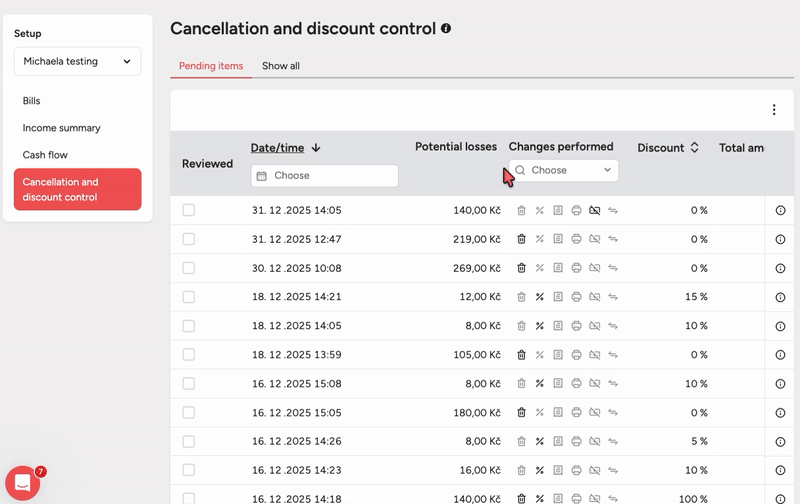Open the chat support bubble with 7 notifications
This screenshot has width=800, height=504.
click(x=23, y=483)
